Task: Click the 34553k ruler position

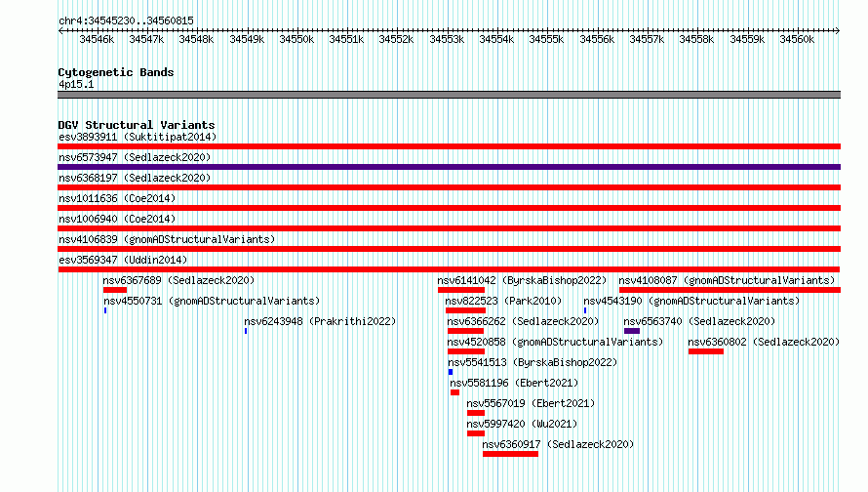Action: coord(447,39)
